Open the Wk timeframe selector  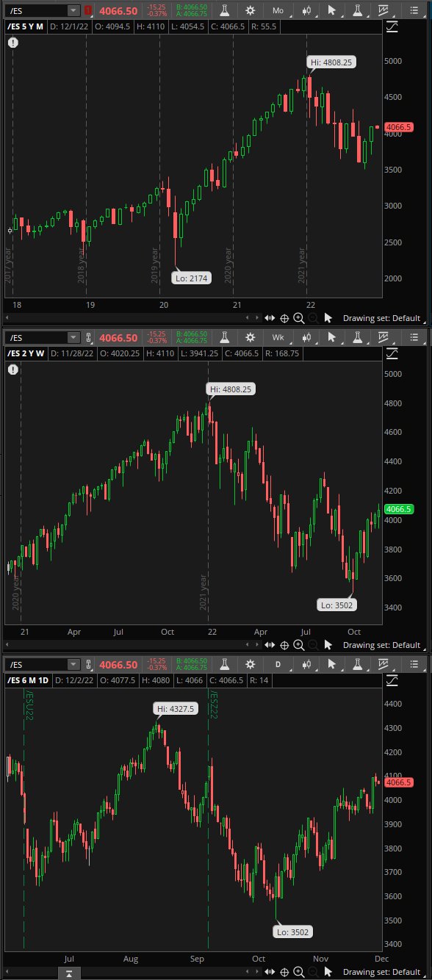pos(278,338)
